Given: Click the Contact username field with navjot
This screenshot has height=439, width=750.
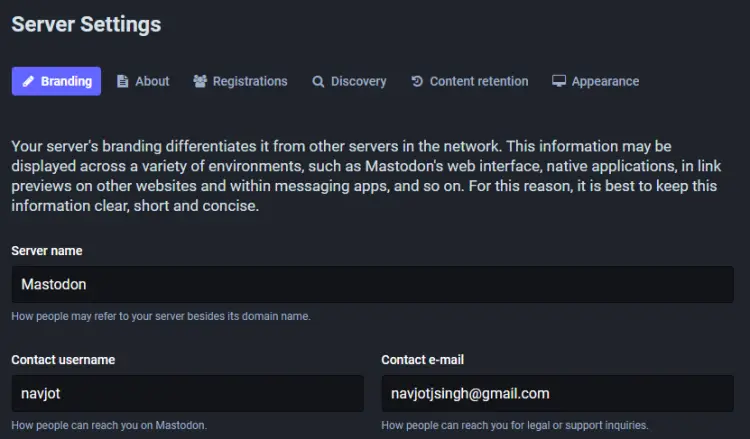Looking at the screenshot, I should 187,394.
